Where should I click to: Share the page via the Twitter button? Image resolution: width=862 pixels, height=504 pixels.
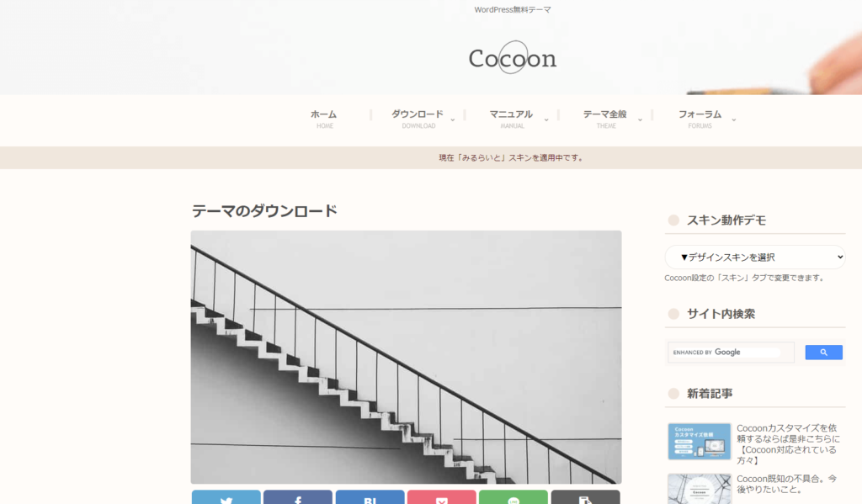pos(226,497)
